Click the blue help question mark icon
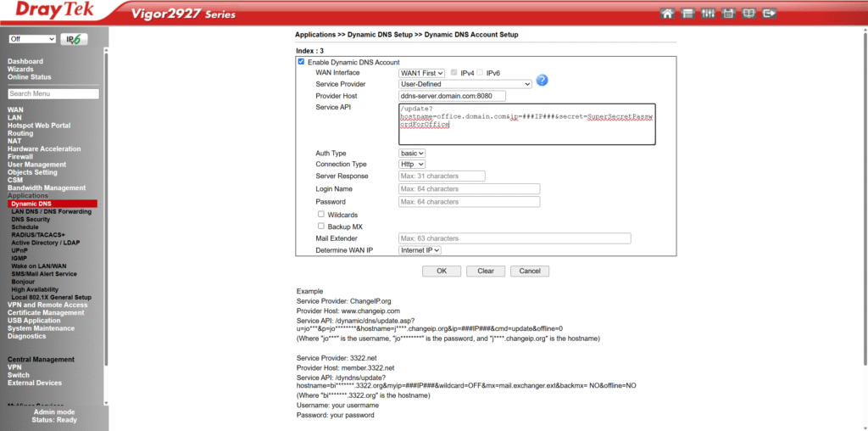Viewport: 868px width, 431px height. (542, 81)
